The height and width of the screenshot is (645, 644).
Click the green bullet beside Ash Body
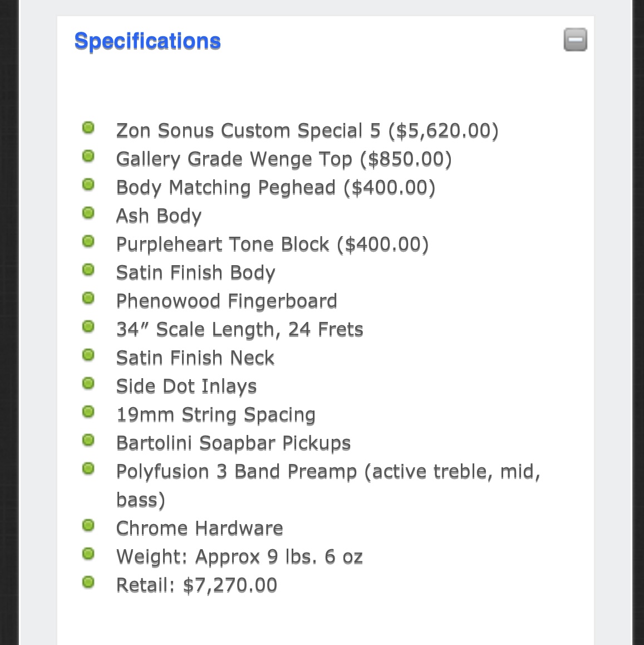89,213
